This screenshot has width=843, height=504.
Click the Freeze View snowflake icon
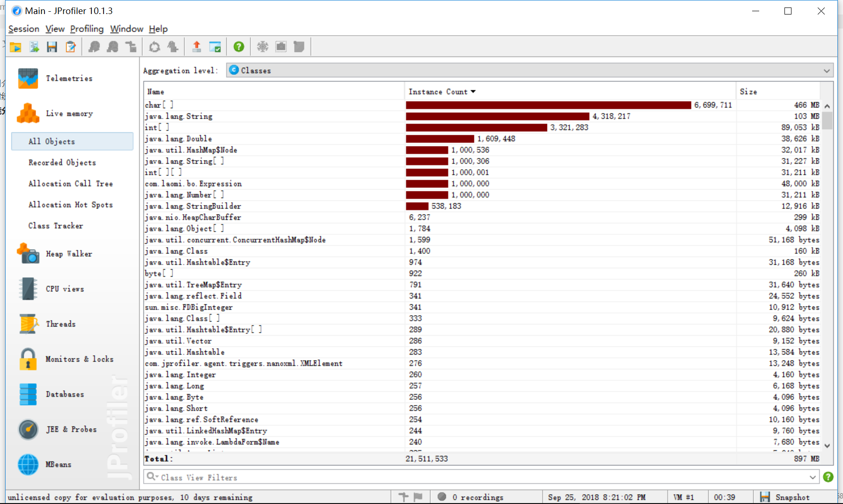[263, 47]
